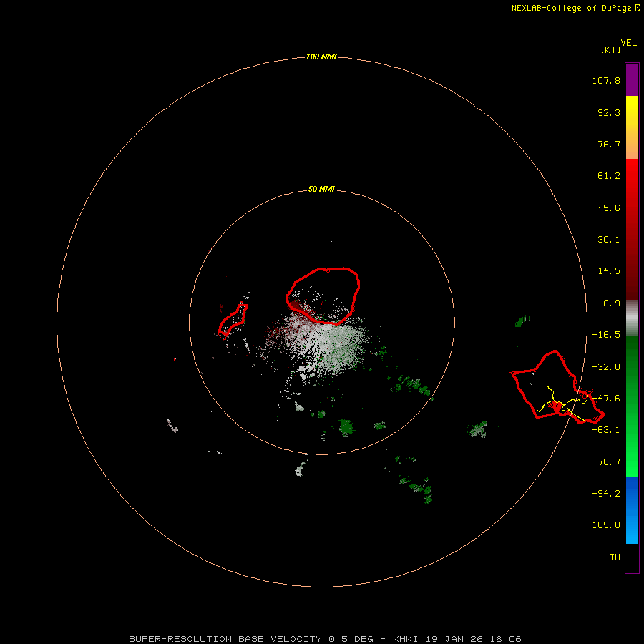Click the 30.1 velocity scale value
Image resolution: width=644 pixels, height=644 pixels.
pos(609,240)
